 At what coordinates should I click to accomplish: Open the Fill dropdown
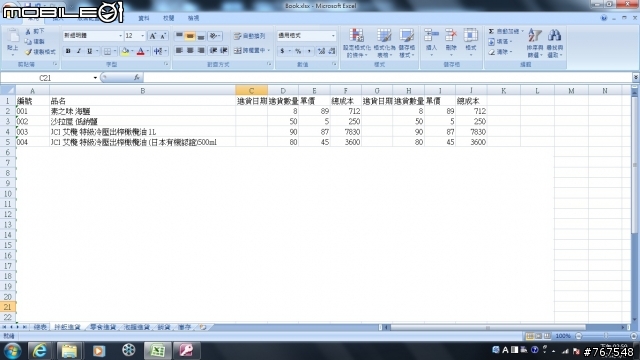500,42
